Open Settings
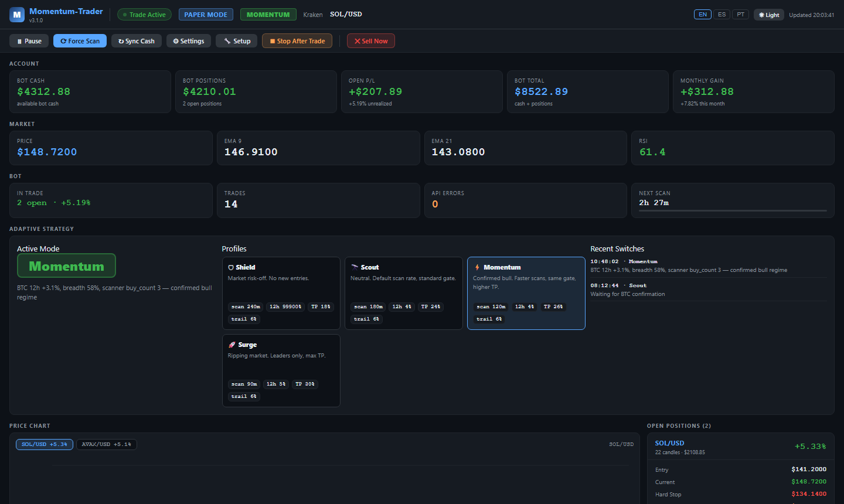This screenshot has height=504, width=844. click(x=189, y=41)
